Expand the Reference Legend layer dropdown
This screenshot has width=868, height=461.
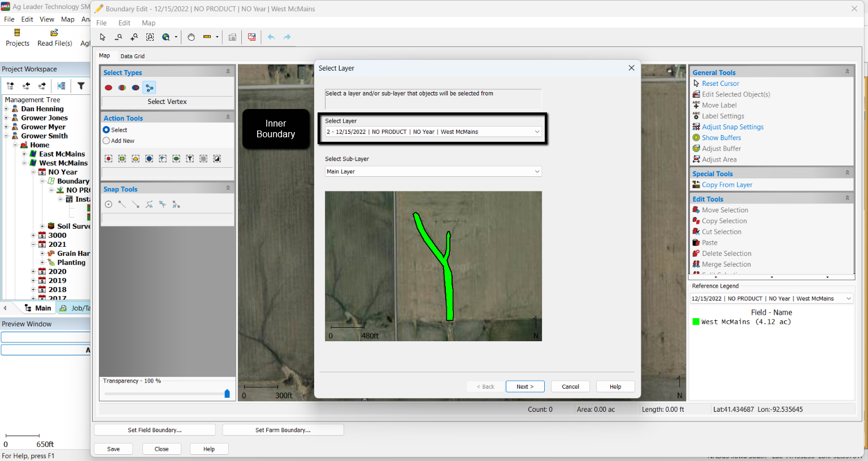771,298
